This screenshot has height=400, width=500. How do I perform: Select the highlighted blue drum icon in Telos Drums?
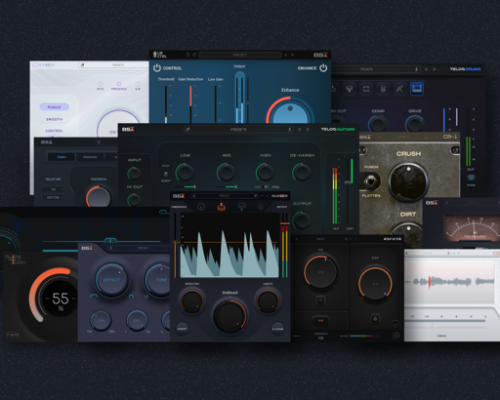pyautogui.click(x=417, y=89)
